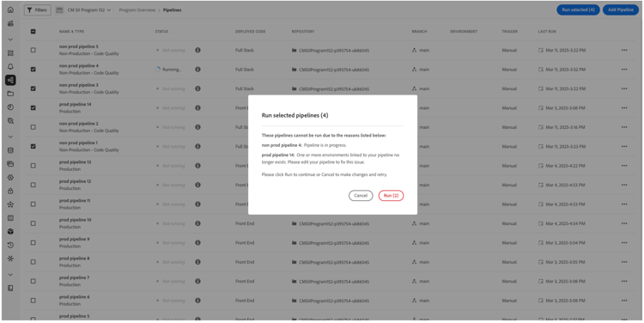Click the "prod pipeline 12" name
Screen dimensions: 644x323
(76, 181)
